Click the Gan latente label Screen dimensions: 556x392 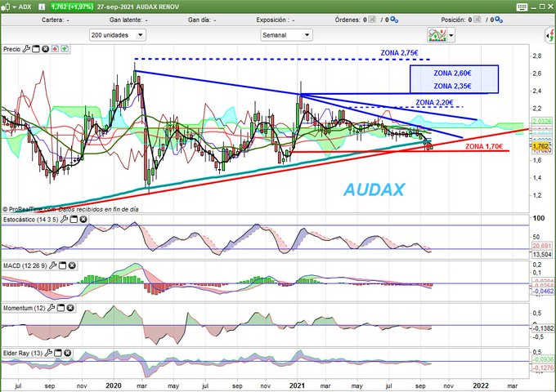(x=126, y=20)
